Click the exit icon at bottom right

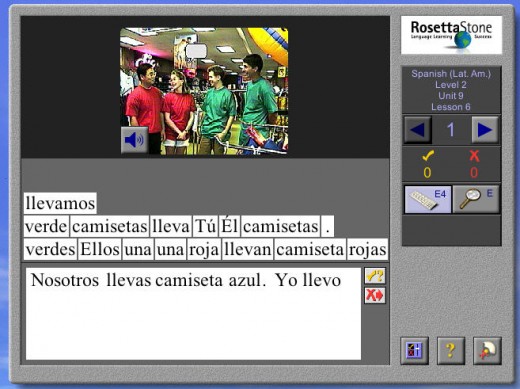coord(487,351)
